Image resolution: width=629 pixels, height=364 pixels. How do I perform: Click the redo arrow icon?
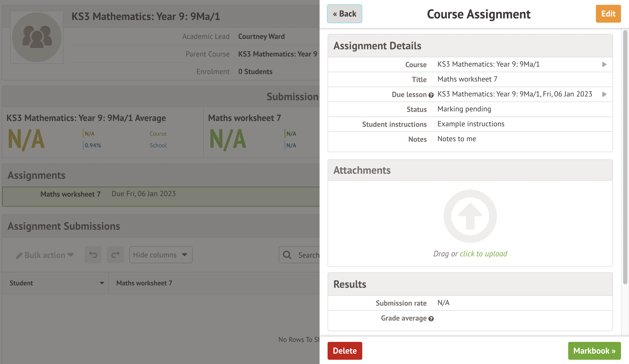[x=115, y=255]
